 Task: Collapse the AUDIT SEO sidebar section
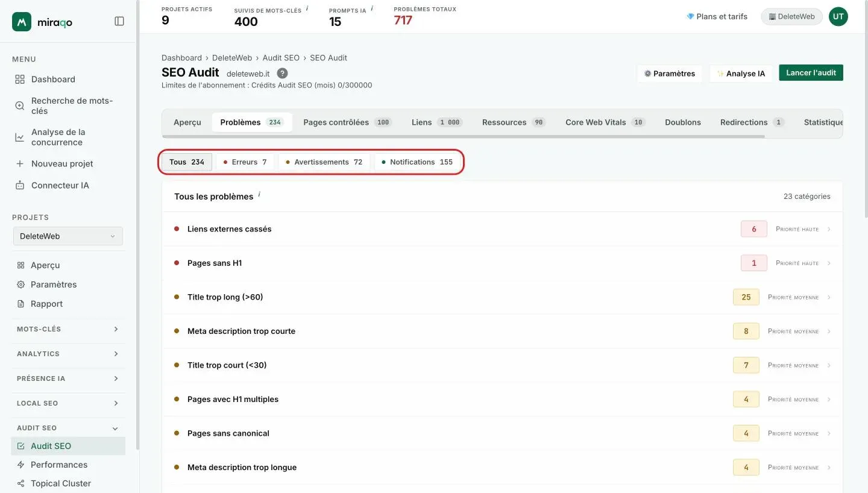click(68, 428)
